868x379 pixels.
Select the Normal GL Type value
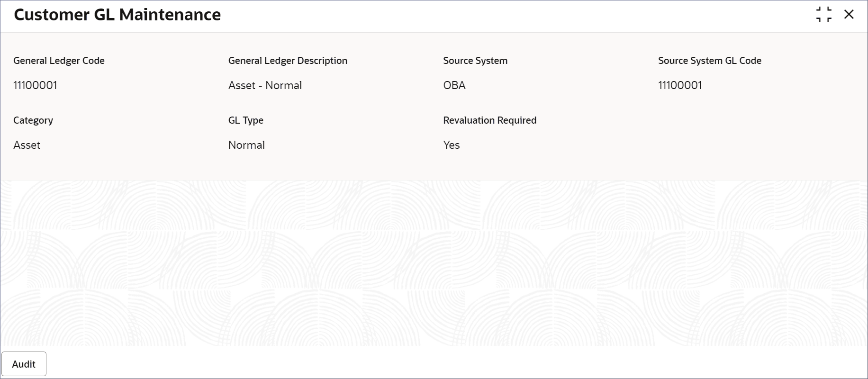click(246, 145)
